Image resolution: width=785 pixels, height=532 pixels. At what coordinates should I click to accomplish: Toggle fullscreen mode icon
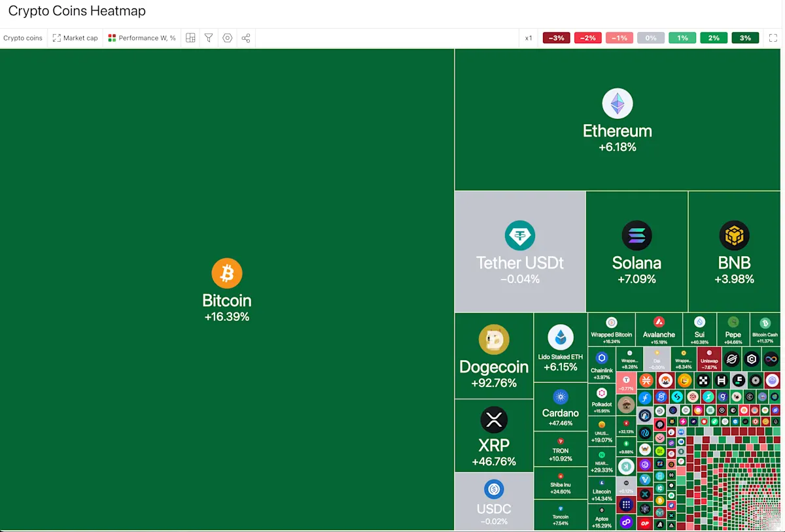773,38
